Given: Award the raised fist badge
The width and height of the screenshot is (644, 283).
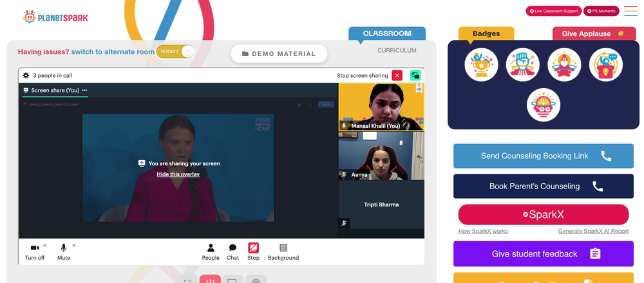Looking at the screenshot, I should (x=523, y=65).
